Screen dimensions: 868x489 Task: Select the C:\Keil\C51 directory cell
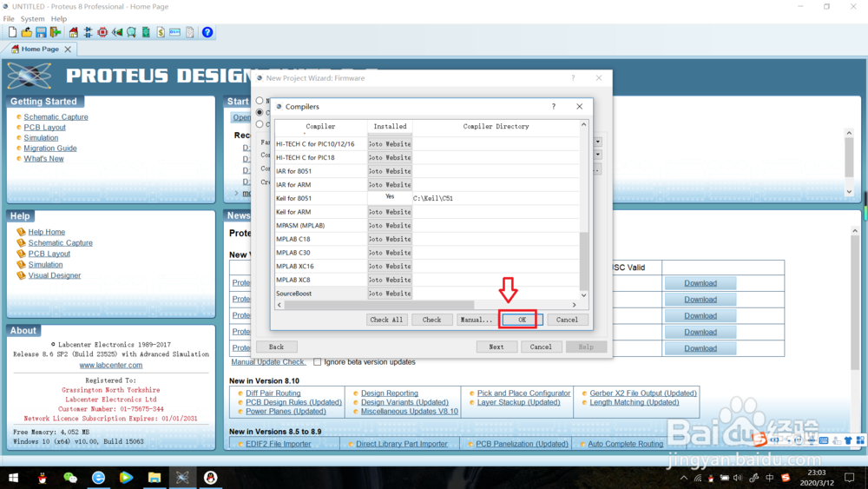(496, 198)
